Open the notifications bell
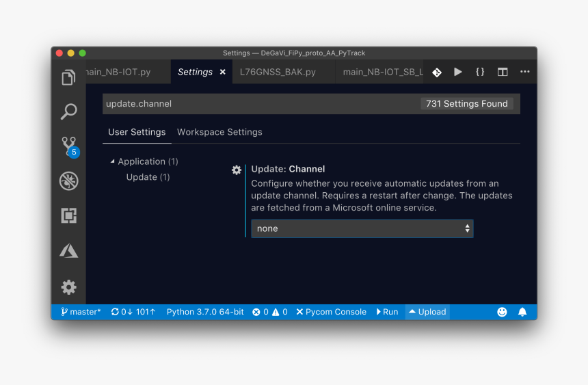The height and width of the screenshot is (385, 588). click(522, 312)
